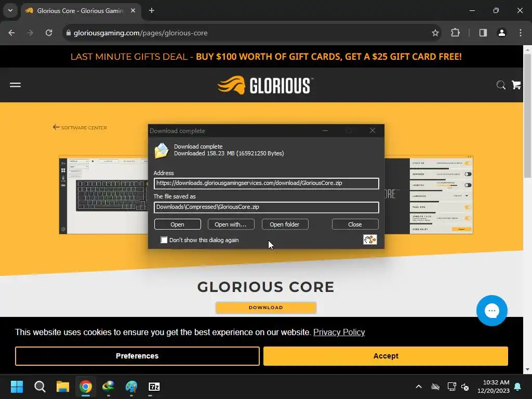Open the hamburger menu on Glorious site
Viewport: 532px width, 399px height.
[x=15, y=85]
